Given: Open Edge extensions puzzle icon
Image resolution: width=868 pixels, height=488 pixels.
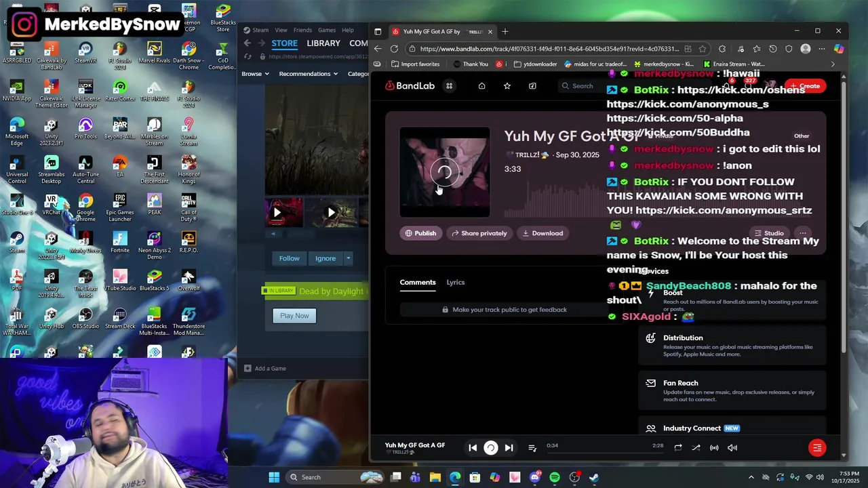Looking at the screenshot, I should 722,49.
